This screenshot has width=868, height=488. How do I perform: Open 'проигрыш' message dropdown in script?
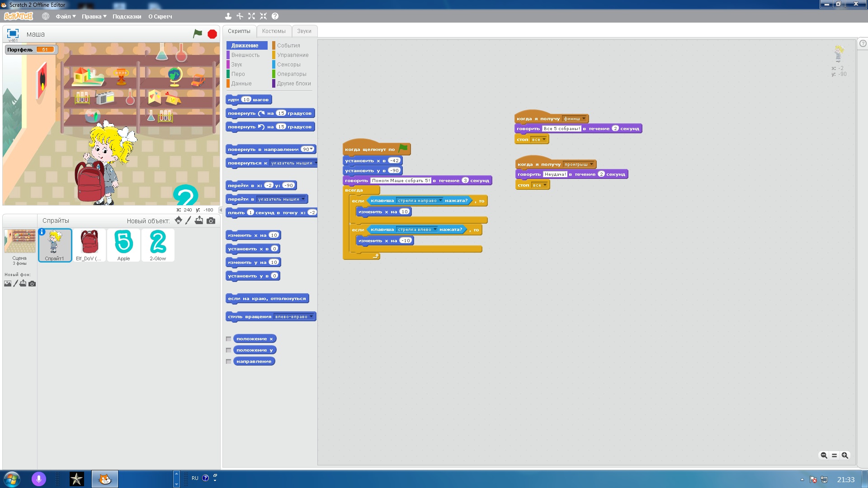591,164
